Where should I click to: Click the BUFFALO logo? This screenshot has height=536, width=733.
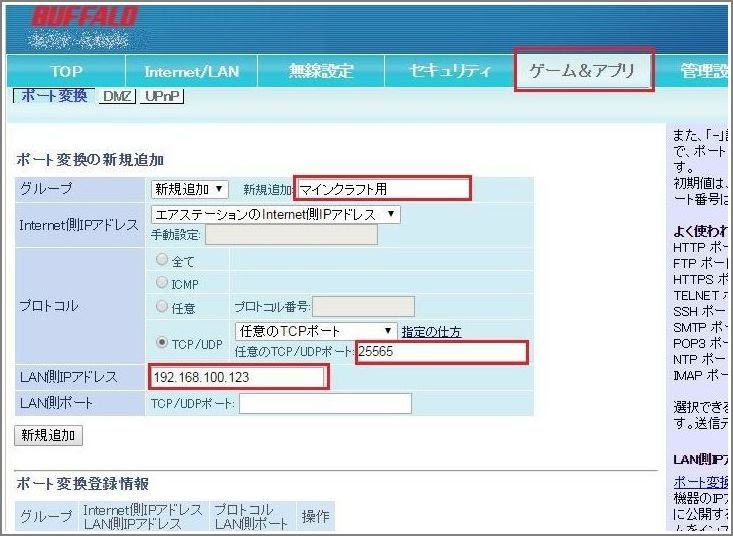(x=85, y=17)
